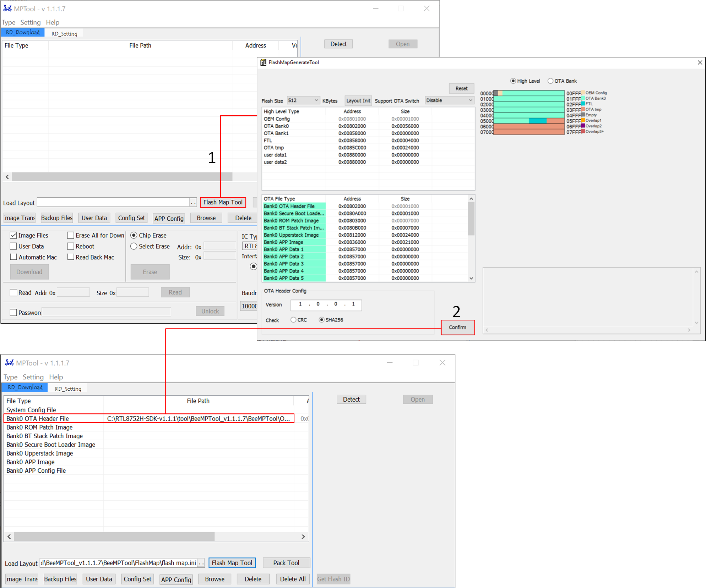Click OTA file list scroll up arrow
The image size is (706, 588).
[x=471, y=199]
